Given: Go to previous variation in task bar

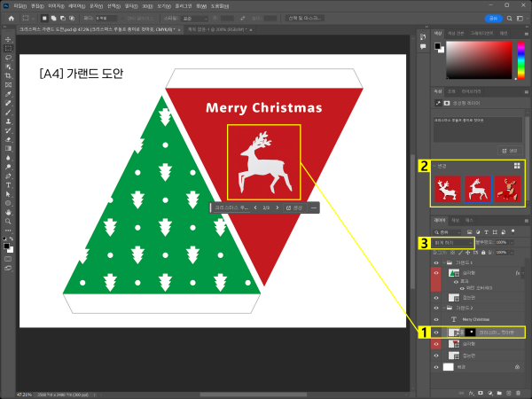Looking at the screenshot, I should [x=255, y=207].
